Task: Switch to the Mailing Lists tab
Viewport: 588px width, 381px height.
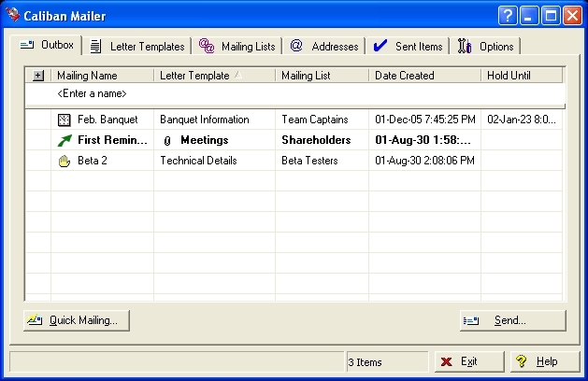Action: coord(237,46)
